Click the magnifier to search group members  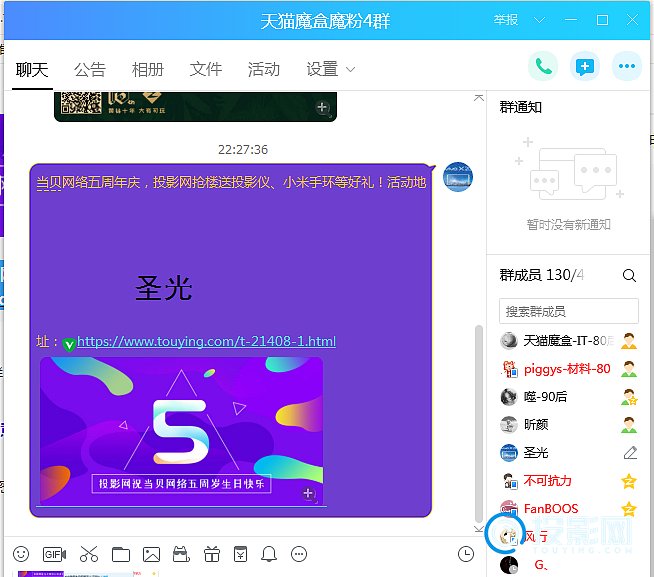[x=629, y=275]
